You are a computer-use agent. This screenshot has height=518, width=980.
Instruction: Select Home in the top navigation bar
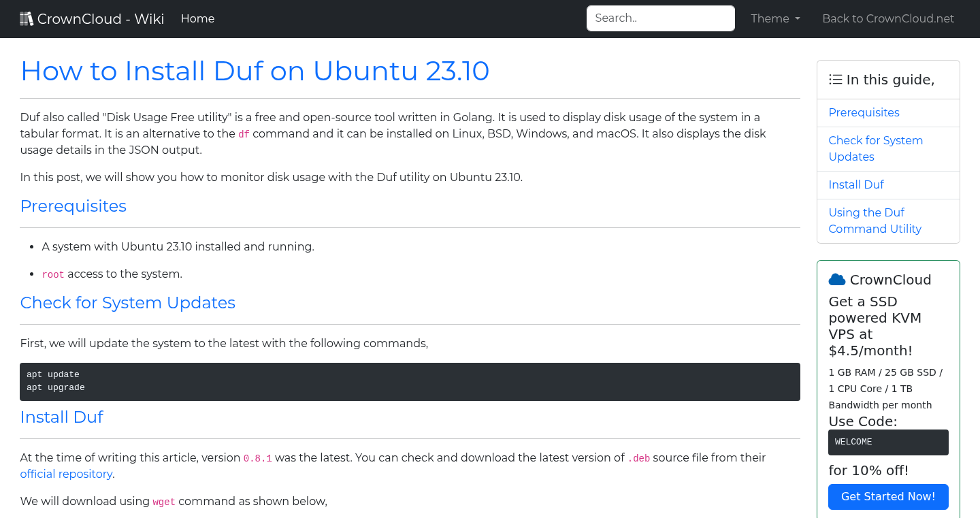[x=197, y=18]
